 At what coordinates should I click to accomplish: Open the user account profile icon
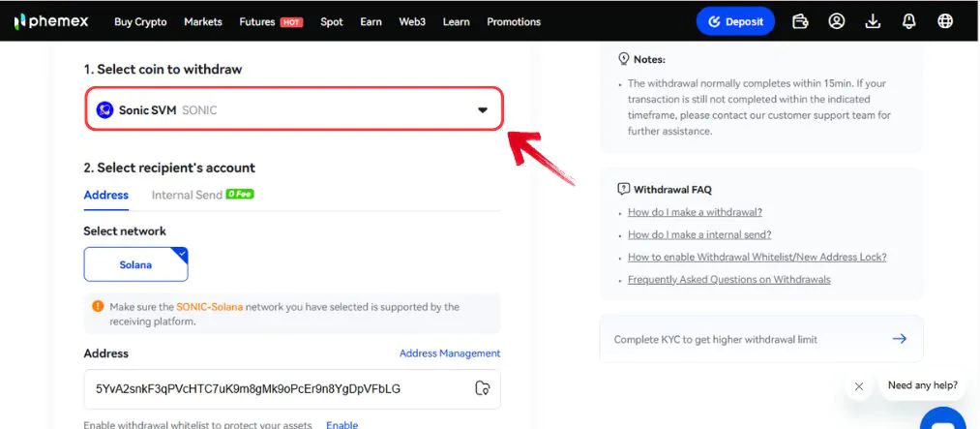tap(836, 21)
